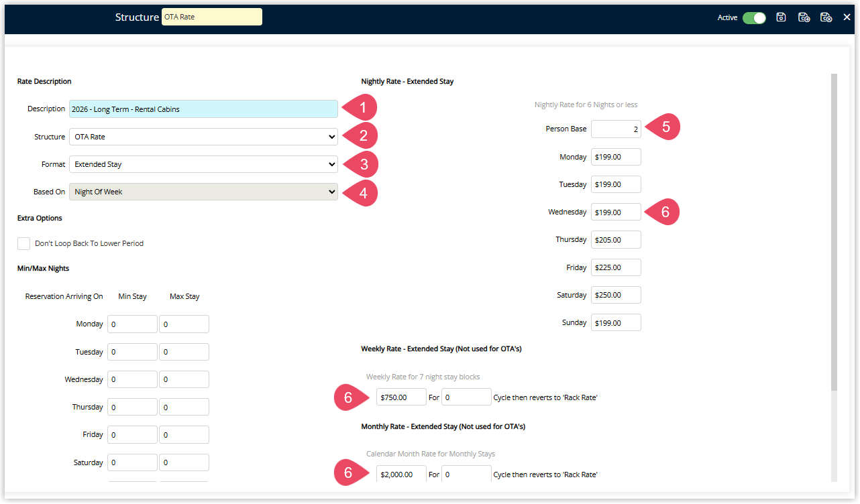Open the Format dropdown showing Extended Stay
This screenshot has height=504, width=860.
[203, 164]
